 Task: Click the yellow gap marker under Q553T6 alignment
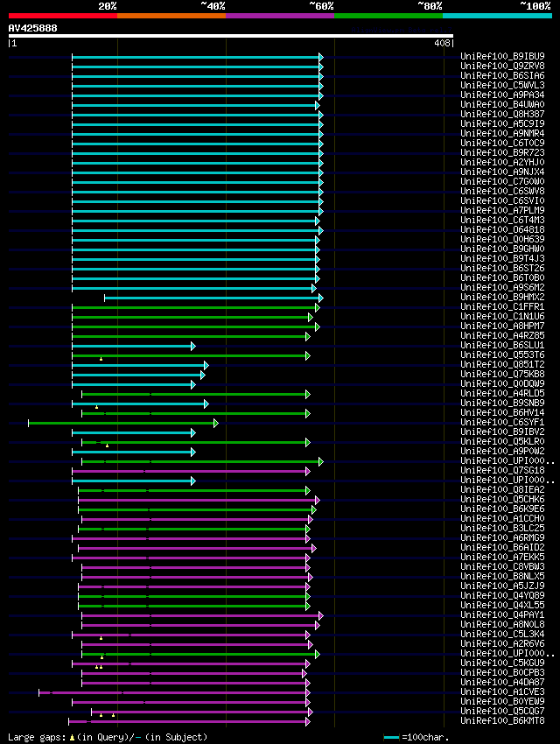point(101,359)
